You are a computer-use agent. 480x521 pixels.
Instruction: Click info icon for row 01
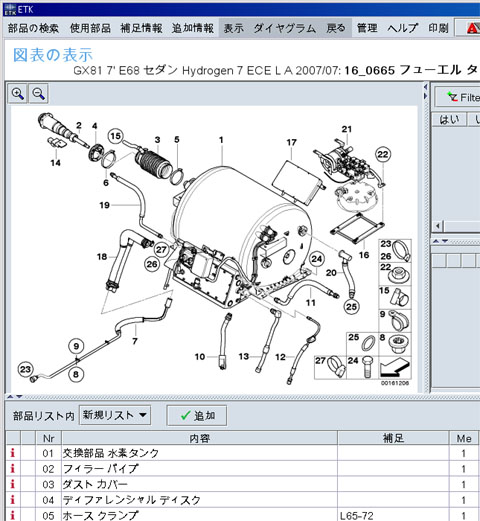[13, 453]
